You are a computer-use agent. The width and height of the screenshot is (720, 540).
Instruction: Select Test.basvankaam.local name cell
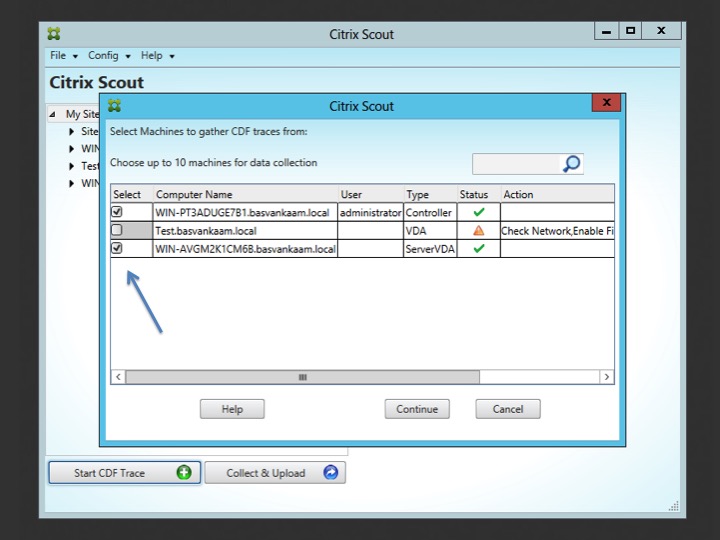click(245, 231)
